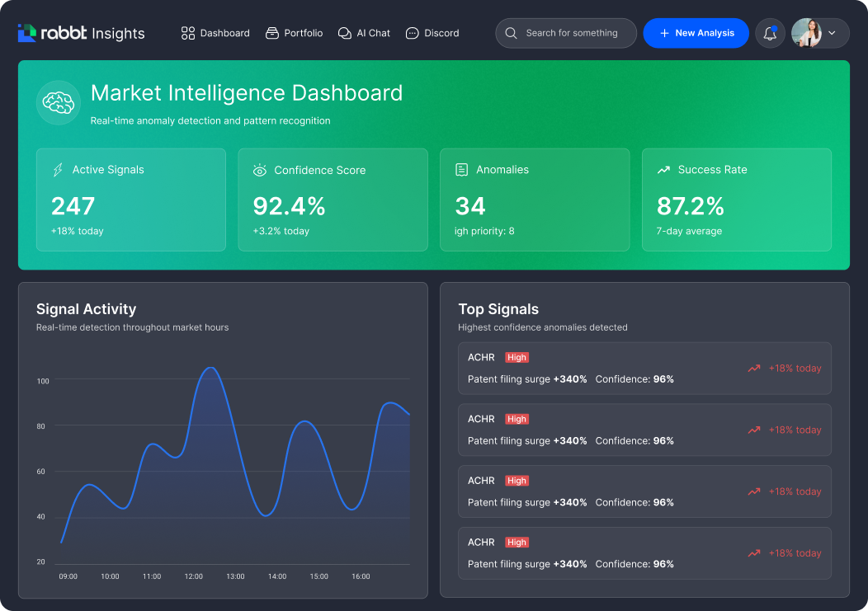
Task: Focus the 'Search for something' field
Action: click(572, 33)
